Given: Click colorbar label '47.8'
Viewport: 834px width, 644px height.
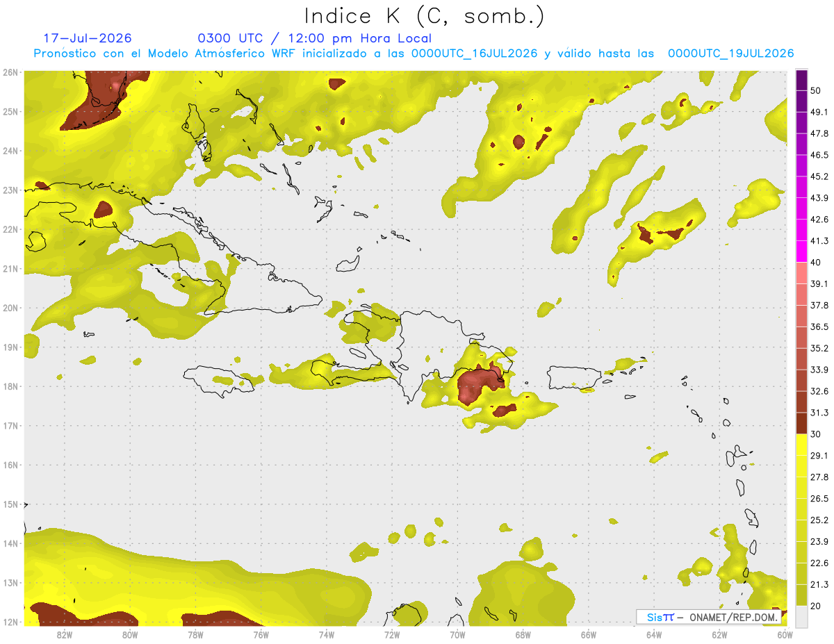Looking at the screenshot, I should [x=819, y=133].
